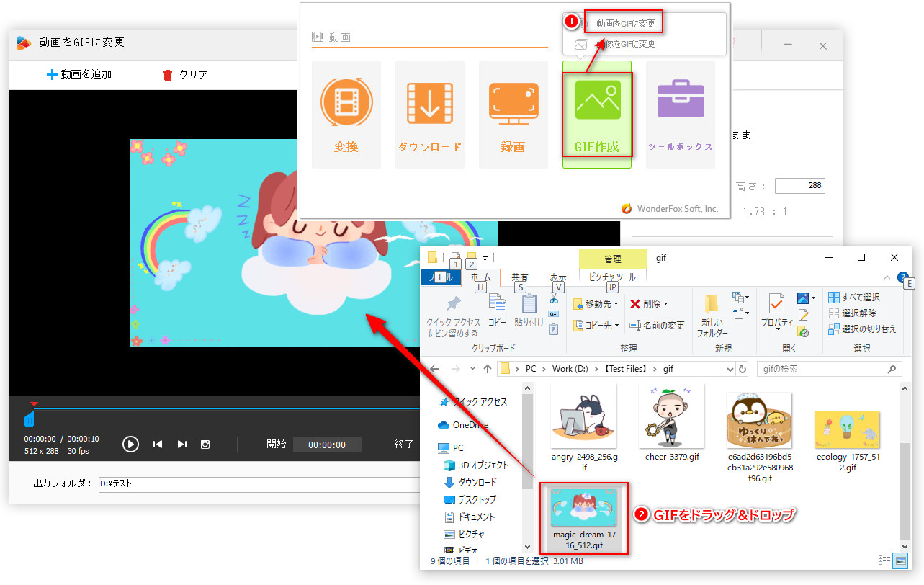Viewport: 924px width, 585px height.
Task: Open the ツールボックス toolbox module
Action: coord(681,115)
